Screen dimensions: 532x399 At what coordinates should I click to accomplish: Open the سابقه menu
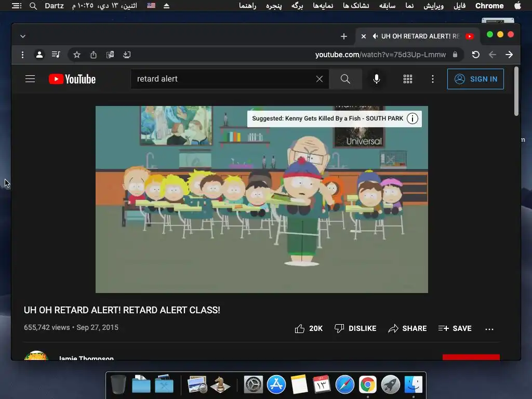click(x=387, y=6)
